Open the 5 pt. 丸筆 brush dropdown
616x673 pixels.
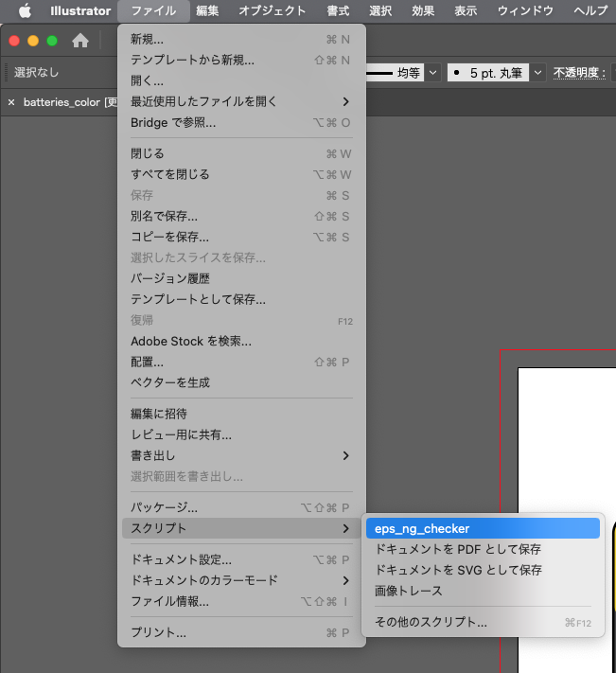coord(537,73)
